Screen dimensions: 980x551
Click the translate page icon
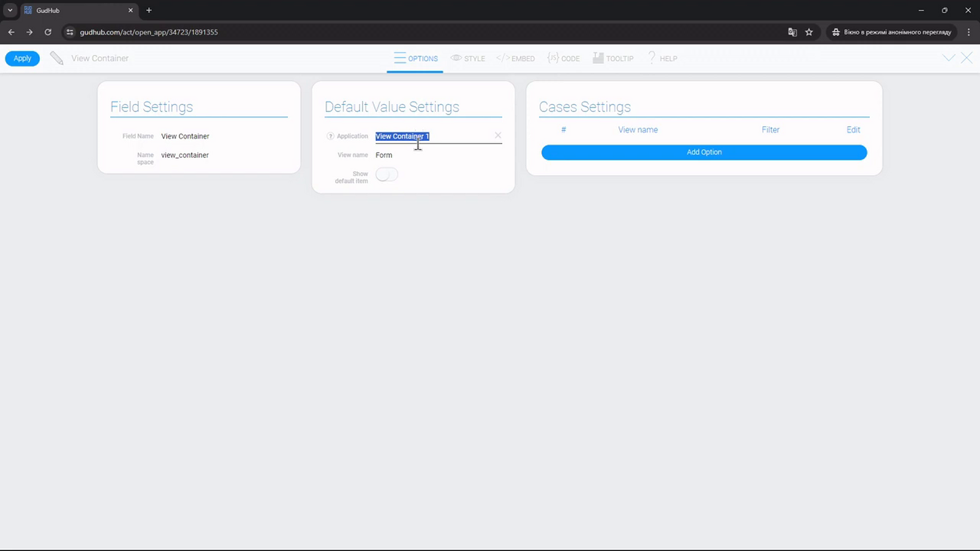(792, 32)
